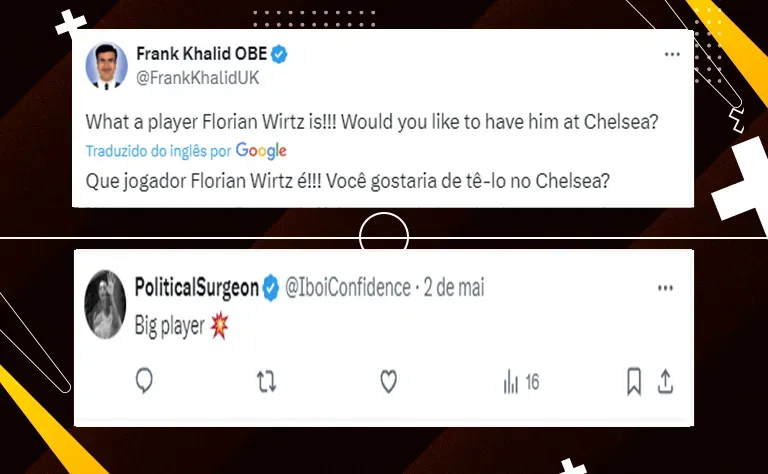Open more options on Frank Khalid's tweet
The image size is (768, 474).
coord(672,53)
